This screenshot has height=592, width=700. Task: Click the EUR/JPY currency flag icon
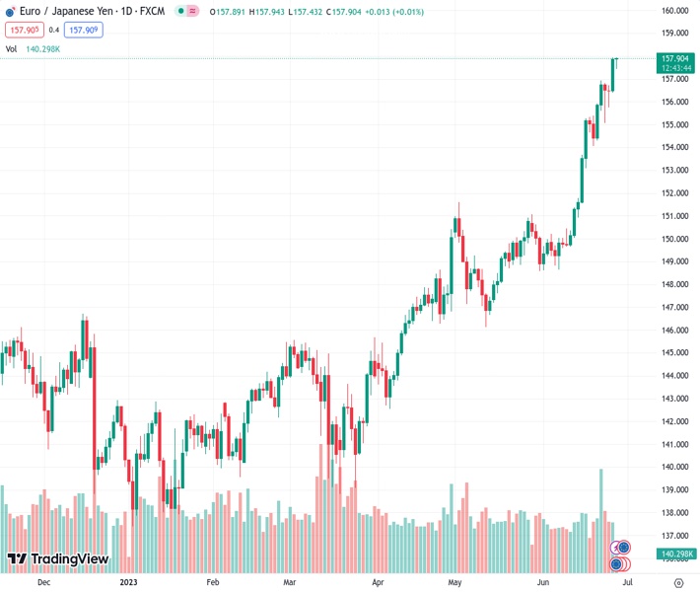pos(9,11)
